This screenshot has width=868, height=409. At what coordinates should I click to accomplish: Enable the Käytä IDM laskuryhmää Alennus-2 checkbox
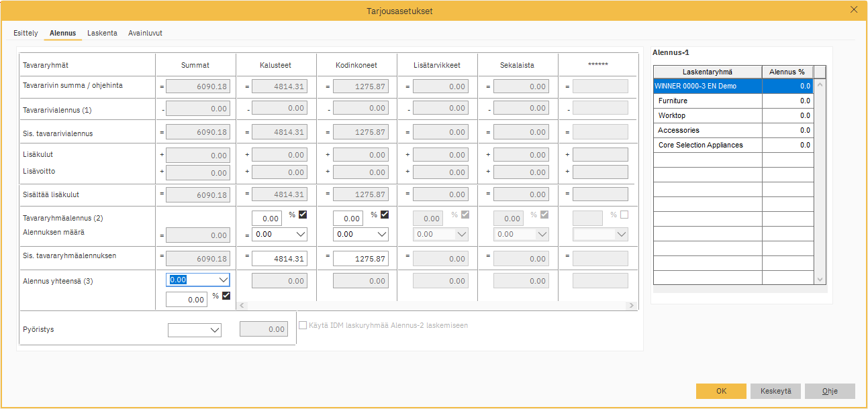(302, 326)
